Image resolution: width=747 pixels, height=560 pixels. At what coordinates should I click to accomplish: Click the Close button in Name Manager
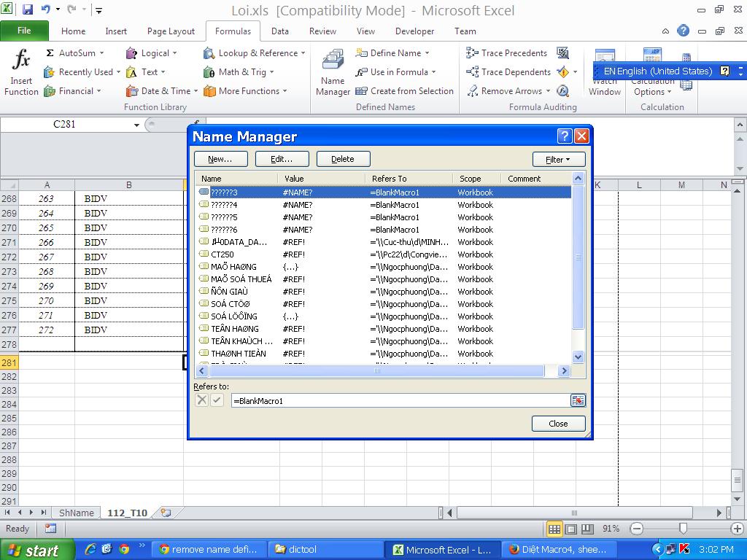click(x=558, y=424)
